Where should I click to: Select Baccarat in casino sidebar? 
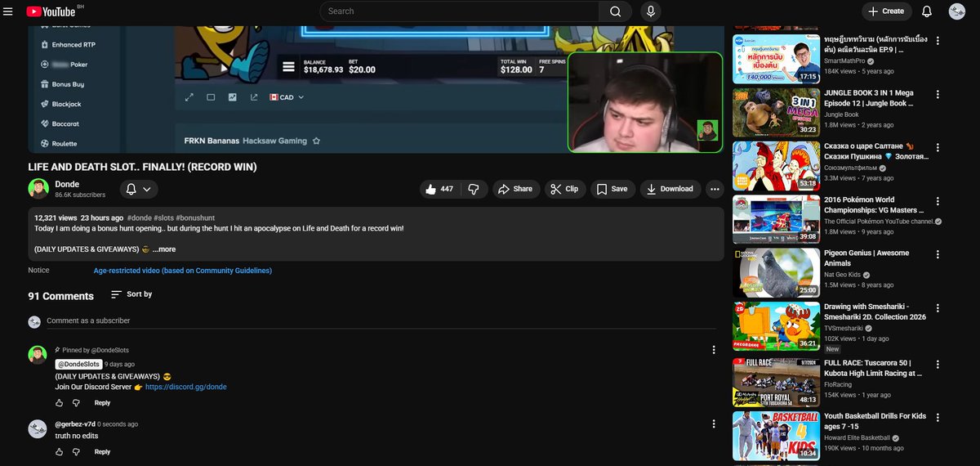point(59,123)
